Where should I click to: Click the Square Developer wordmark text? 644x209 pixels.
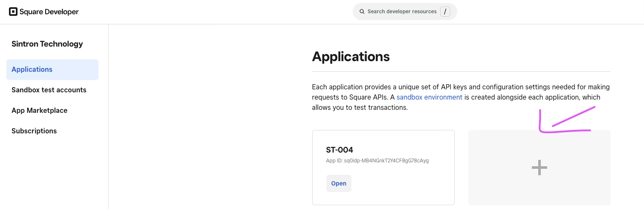[x=49, y=12]
